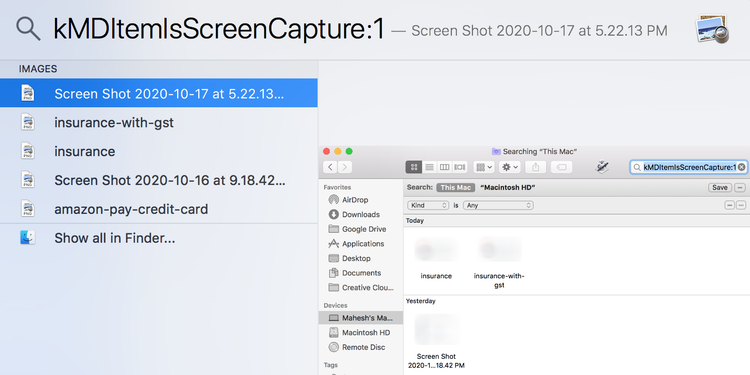Switch Finder to icon view

pos(414,167)
